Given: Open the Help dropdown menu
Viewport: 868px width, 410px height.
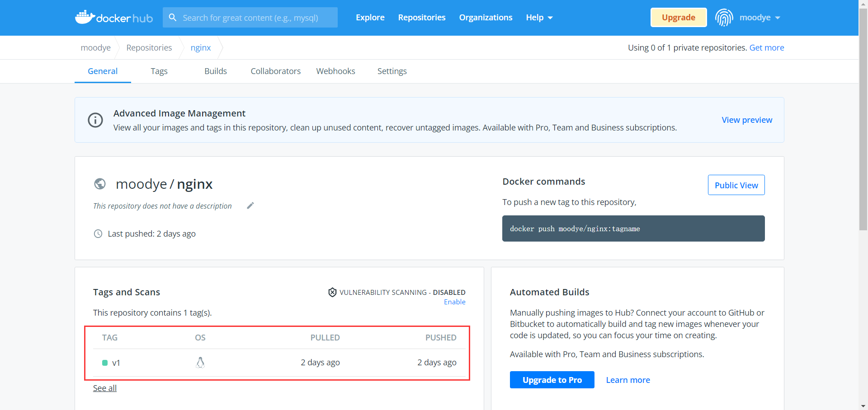Looking at the screenshot, I should click(x=539, y=17).
